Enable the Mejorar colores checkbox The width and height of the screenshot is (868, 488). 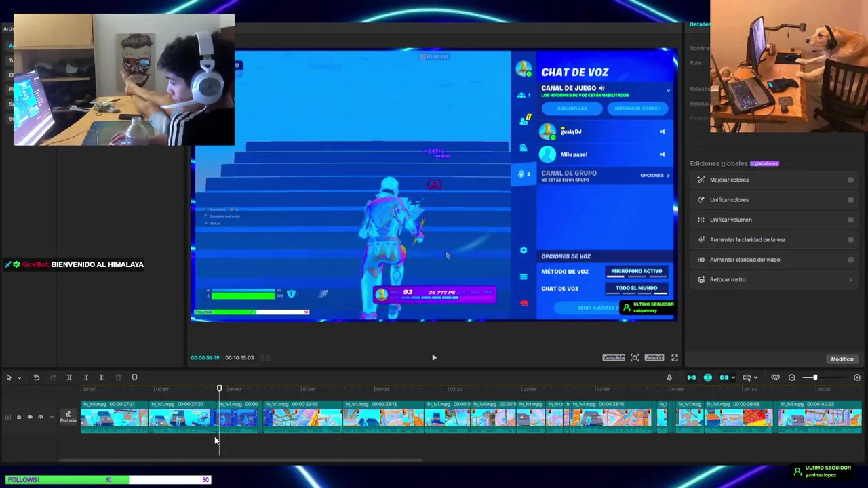(850, 180)
